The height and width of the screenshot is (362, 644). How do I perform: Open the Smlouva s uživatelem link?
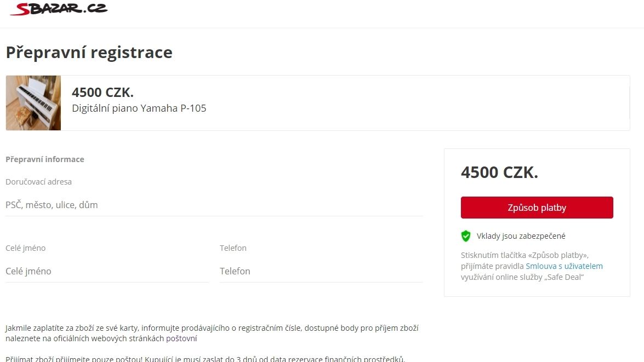[x=565, y=266]
